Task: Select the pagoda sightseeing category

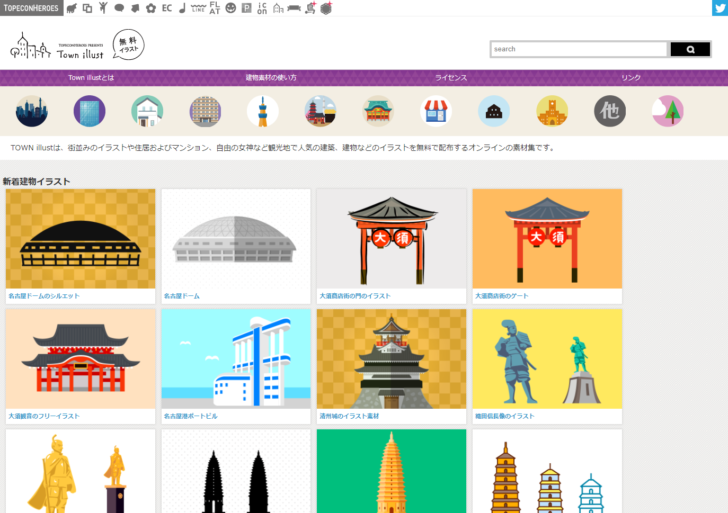Action: 320,111
